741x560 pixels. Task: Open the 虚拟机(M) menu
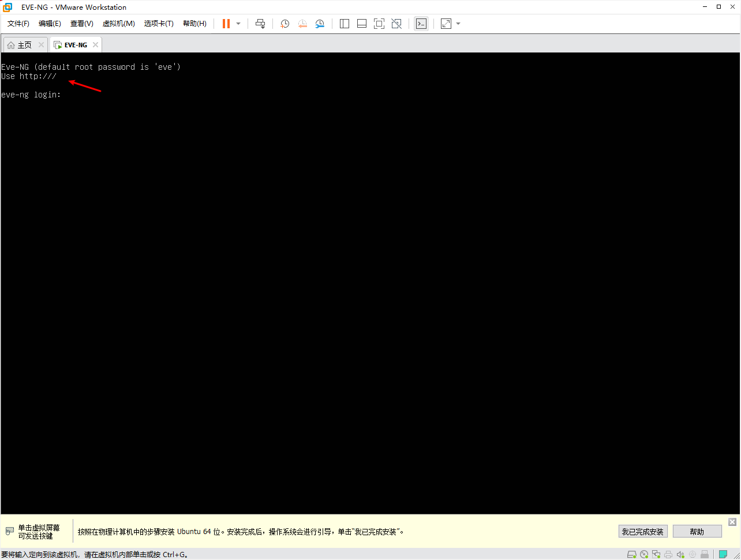click(x=118, y=24)
